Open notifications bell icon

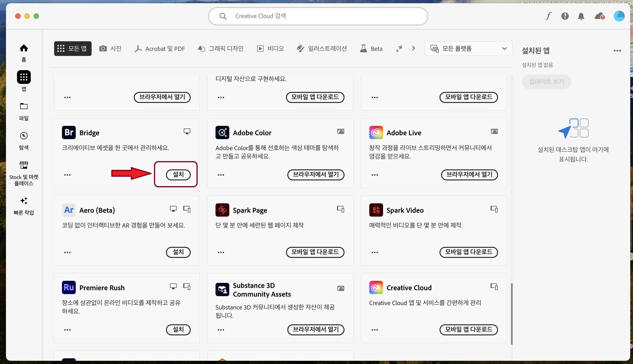tap(581, 16)
